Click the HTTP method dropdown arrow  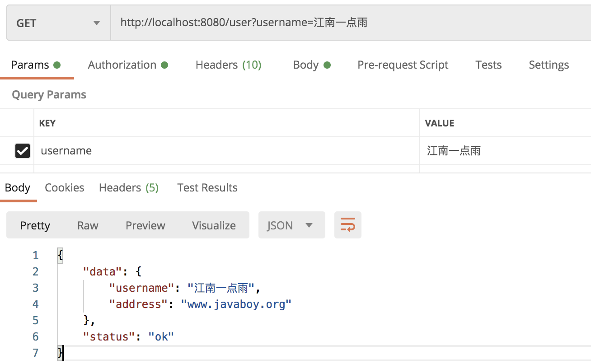pos(97,23)
